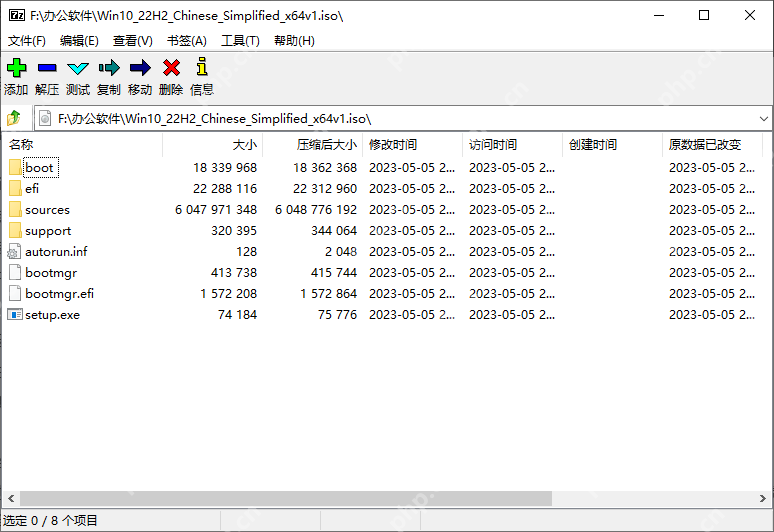Click the Test (测试) checkmark icon
The image size is (774, 532).
78,69
